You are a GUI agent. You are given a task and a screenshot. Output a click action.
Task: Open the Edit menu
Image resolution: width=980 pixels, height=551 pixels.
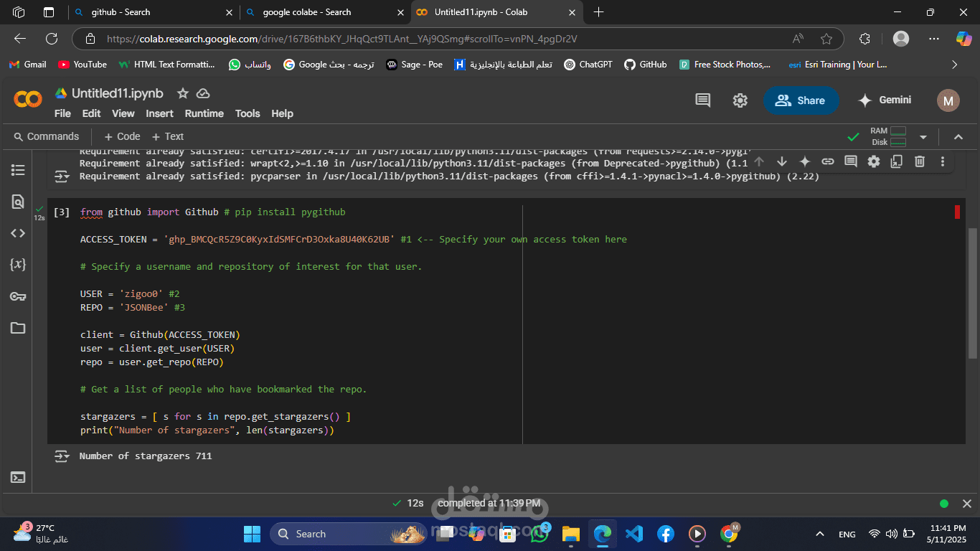[91, 113]
